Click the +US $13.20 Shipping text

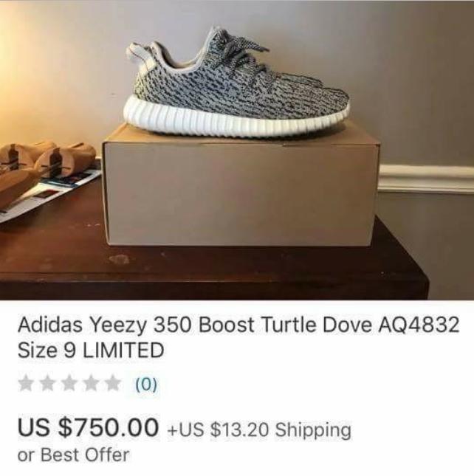coord(259,430)
